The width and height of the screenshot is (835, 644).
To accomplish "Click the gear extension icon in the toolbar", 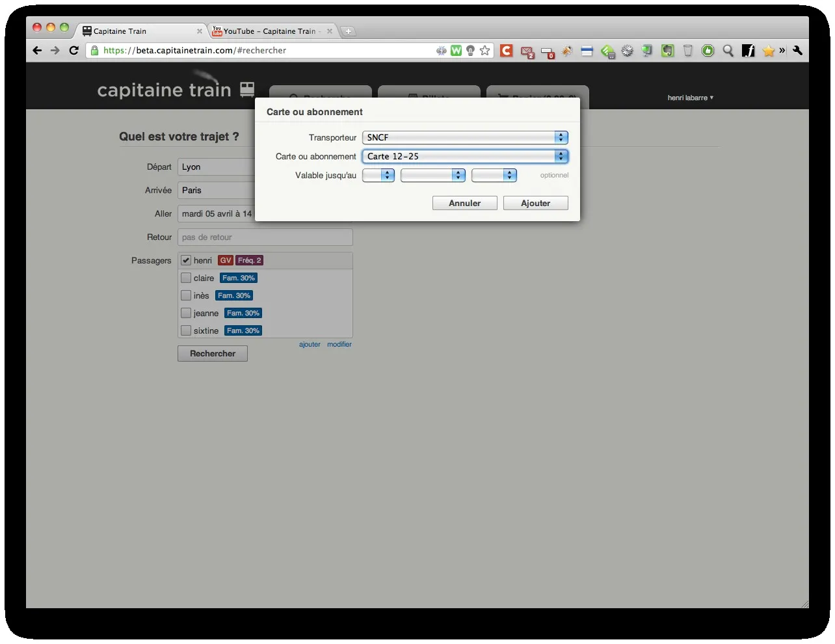I will click(628, 51).
